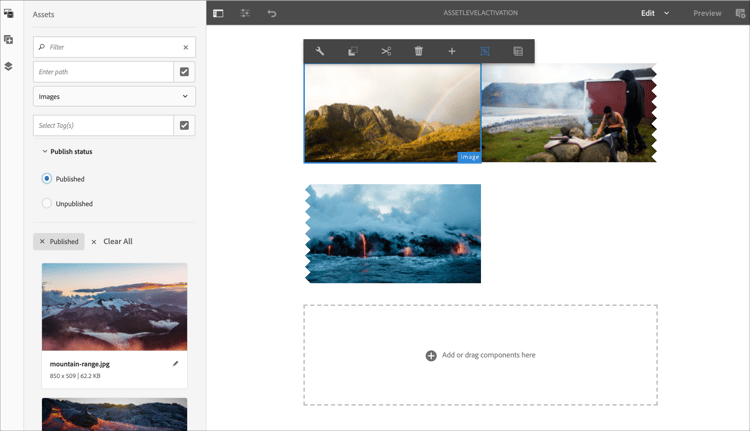Toggle the side panel button in top bar
Viewport: 750px width, 431px height.
point(218,13)
